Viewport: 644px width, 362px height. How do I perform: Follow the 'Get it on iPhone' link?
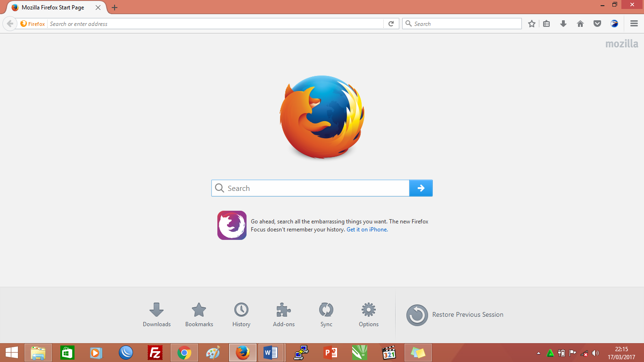pyautogui.click(x=367, y=230)
